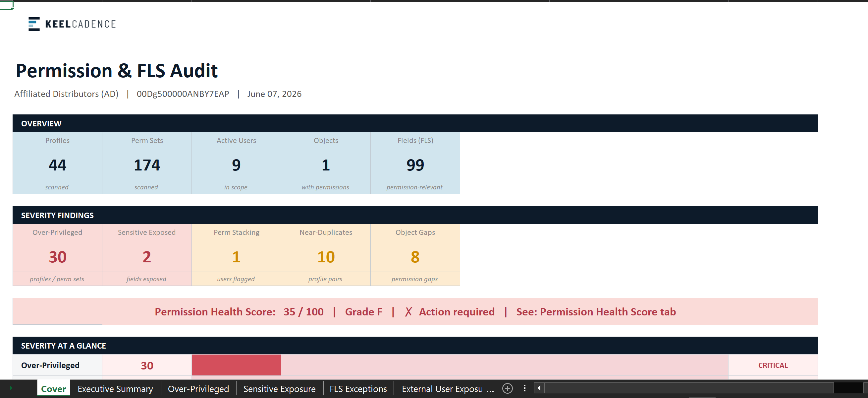Viewport: 868px width, 398px height.
Task: Select the 'profile pairs' caption cell
Action: click(x=326, y=279)
